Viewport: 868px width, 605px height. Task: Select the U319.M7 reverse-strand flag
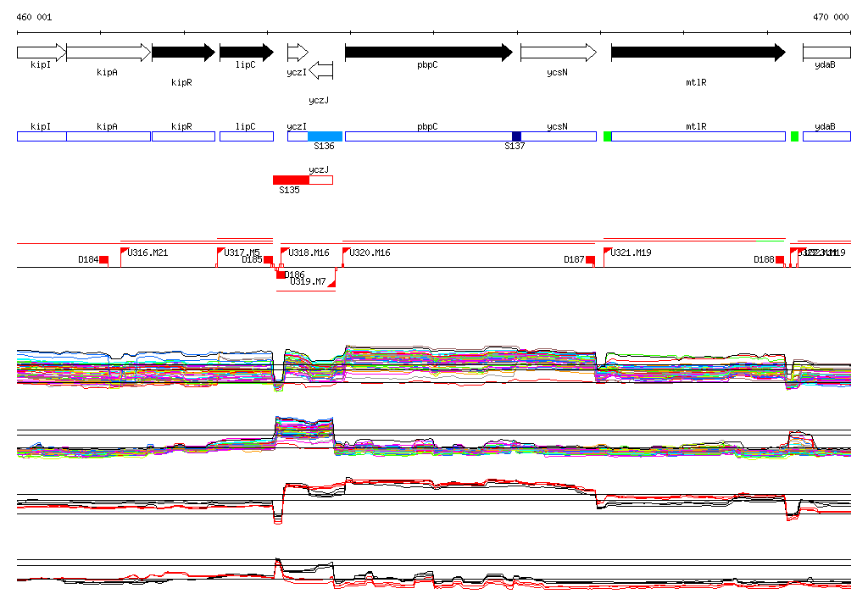pyautogui.click(x=331, y=283)
